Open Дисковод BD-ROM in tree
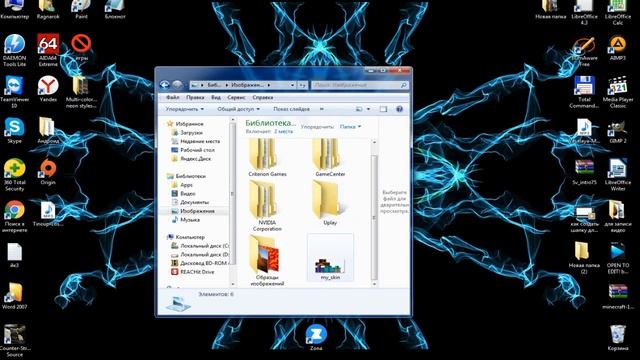The height and width of the screenshot is (360, 640). pos(203,263)
